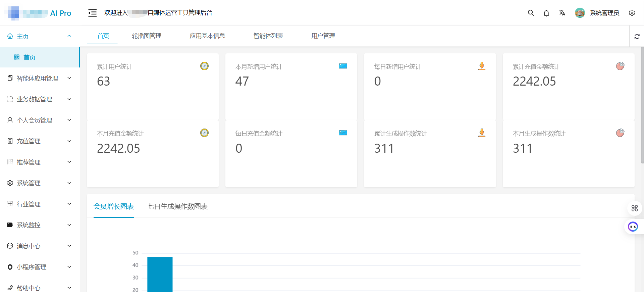
Task: Switch language with the translate icon
Action: click(x=562, y=13)
